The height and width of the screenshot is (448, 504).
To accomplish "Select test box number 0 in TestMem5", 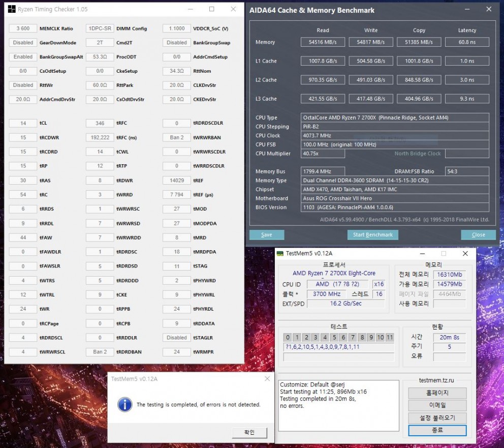I will (x=288, y=337).
